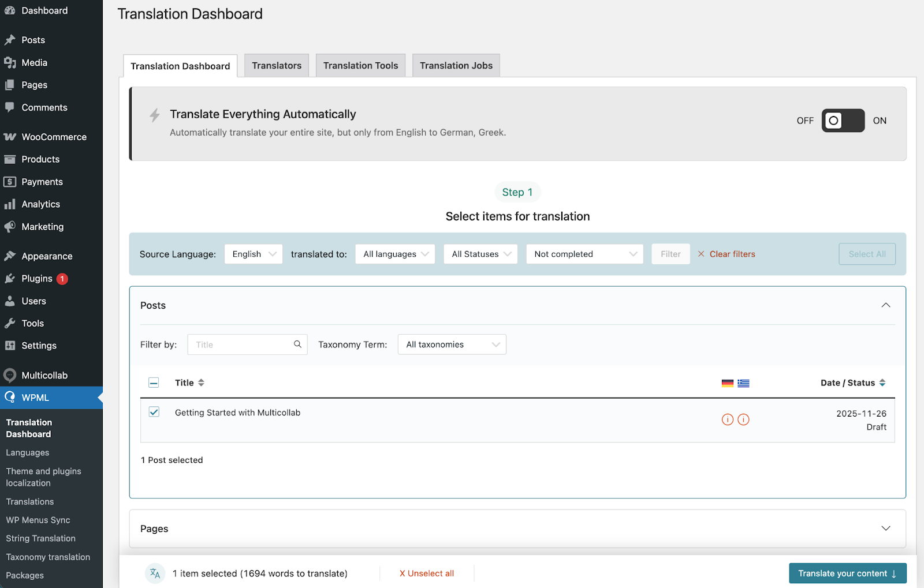Click the Title filter input field
Screen dimensions: 924x588
[x=247, y=344]
